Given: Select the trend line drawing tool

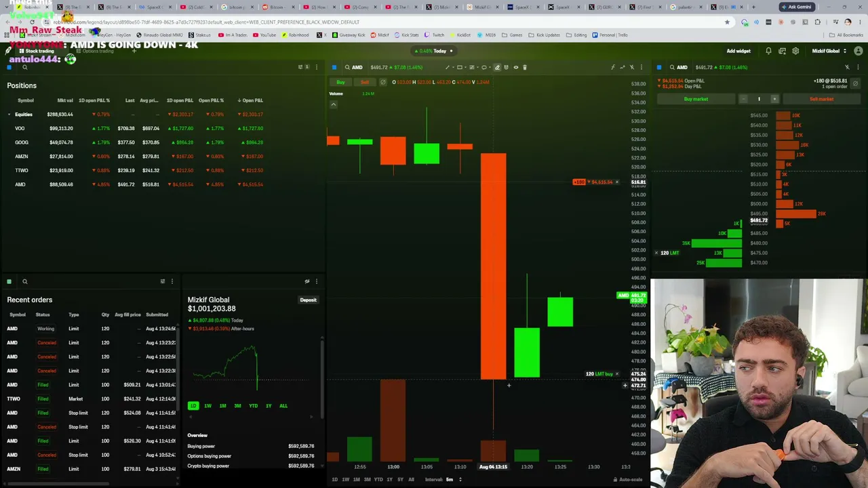Looking at the screenshot, I should pyautogui.click(x=447, y=67).
